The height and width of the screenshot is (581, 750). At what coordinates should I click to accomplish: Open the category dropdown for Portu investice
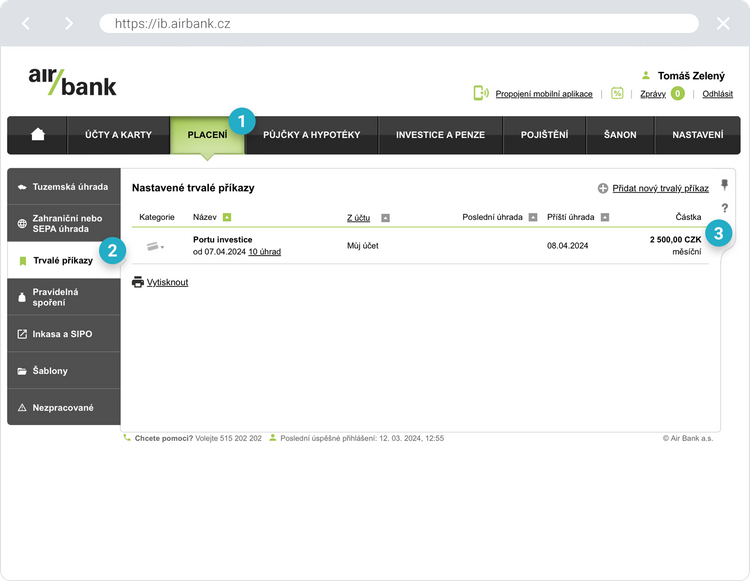point(155,246)
